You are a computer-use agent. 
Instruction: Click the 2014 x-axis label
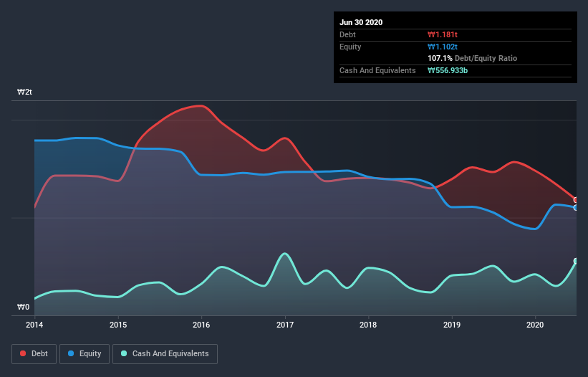34,325
